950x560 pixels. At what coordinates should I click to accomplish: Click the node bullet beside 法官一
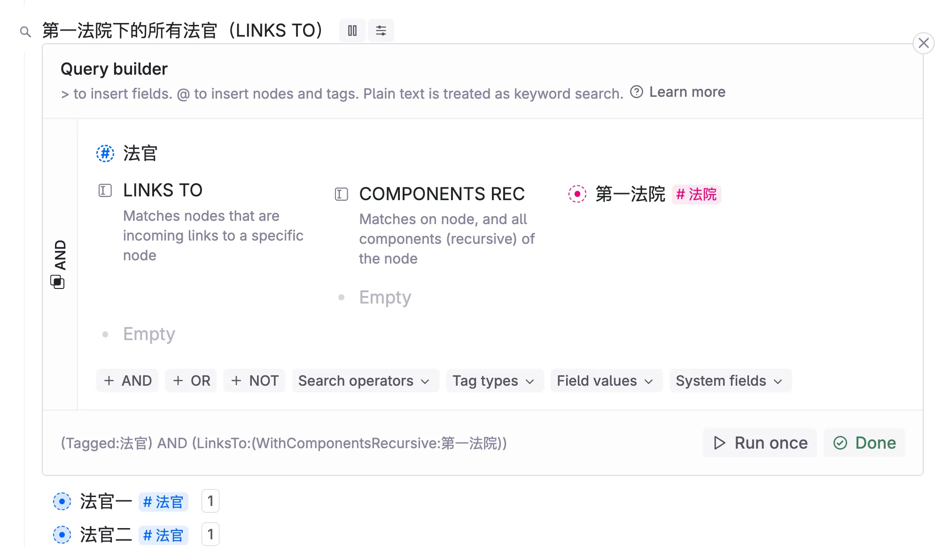(x=62, y=501)
